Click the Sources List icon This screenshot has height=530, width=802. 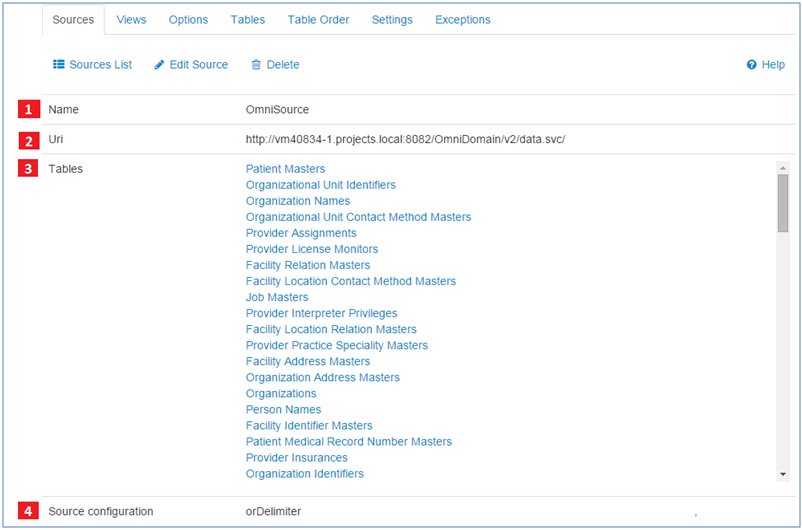click(58, 65)
